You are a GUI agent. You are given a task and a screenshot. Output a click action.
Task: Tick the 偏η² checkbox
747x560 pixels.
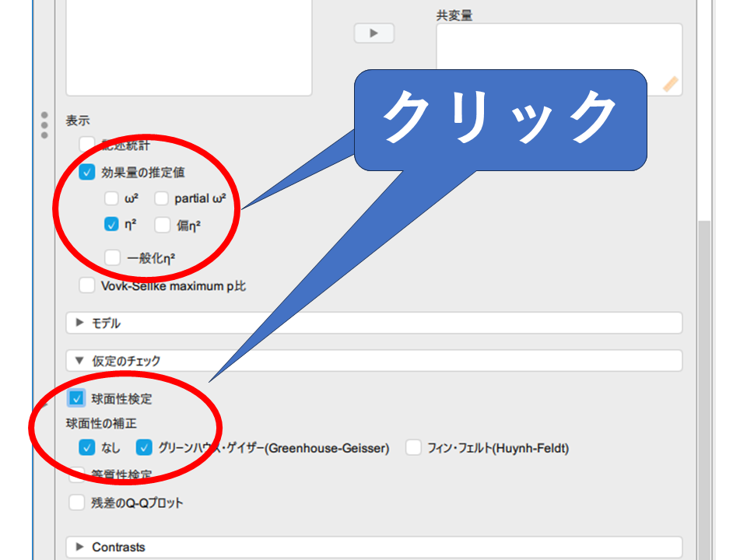162,225
